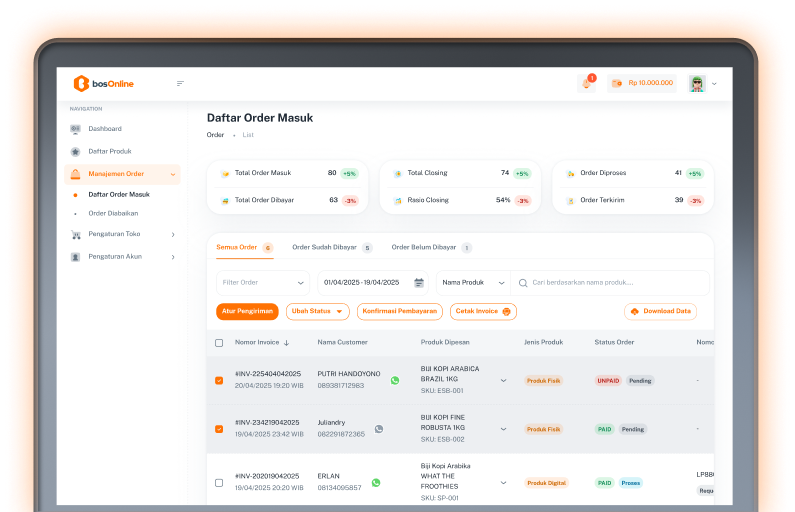Click the Produk Digital badge
This screenshot has width=795, height=512.
click(546, 483)
